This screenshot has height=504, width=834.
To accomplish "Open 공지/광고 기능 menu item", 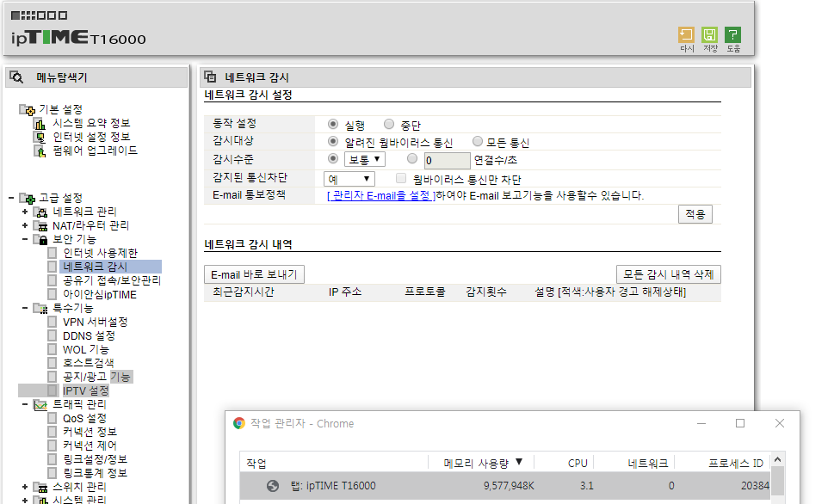I will pos(96,377).
